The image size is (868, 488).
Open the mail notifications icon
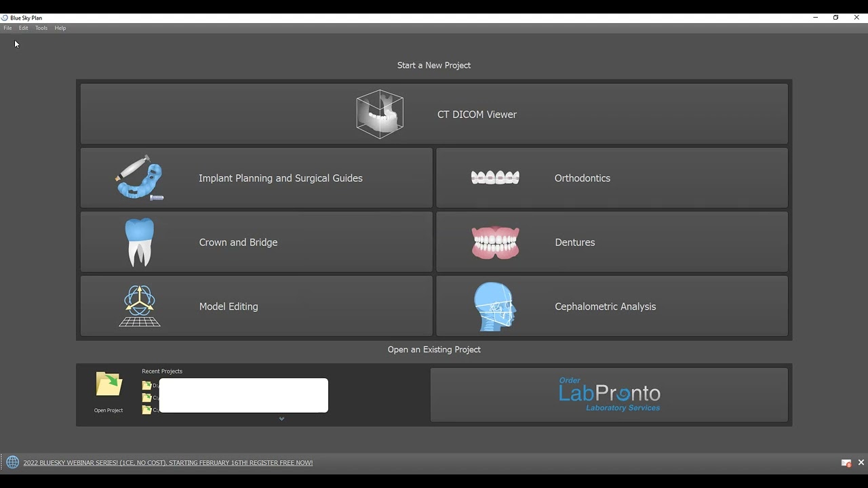[846, 463]
